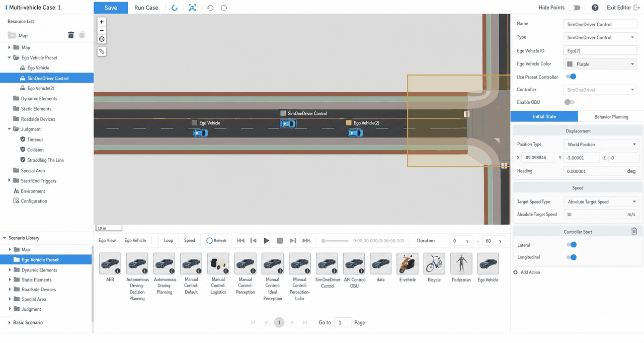Image resolution: width=644 pixels, height=343 pixels.
Task: Click the skip to end playback icon
Action: (306, 241)
